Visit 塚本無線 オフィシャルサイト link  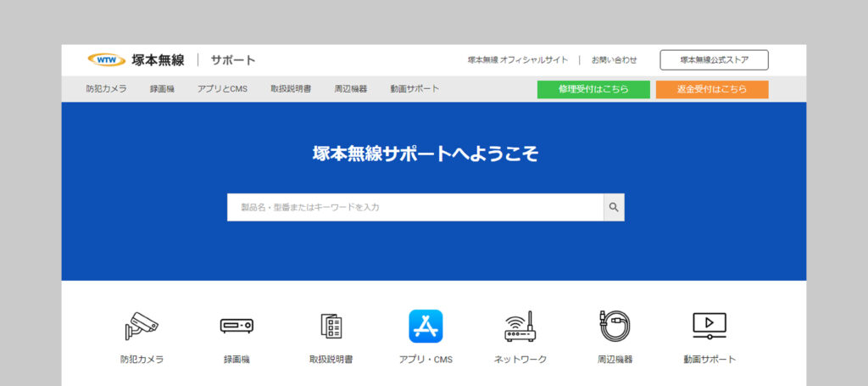tap(518, 60)
